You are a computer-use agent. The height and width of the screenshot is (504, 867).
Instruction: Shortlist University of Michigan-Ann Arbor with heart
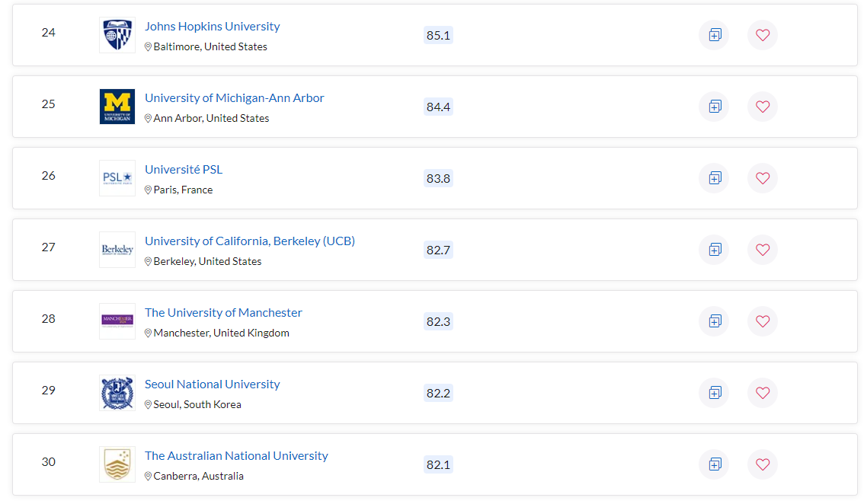(x=763, y=106)
